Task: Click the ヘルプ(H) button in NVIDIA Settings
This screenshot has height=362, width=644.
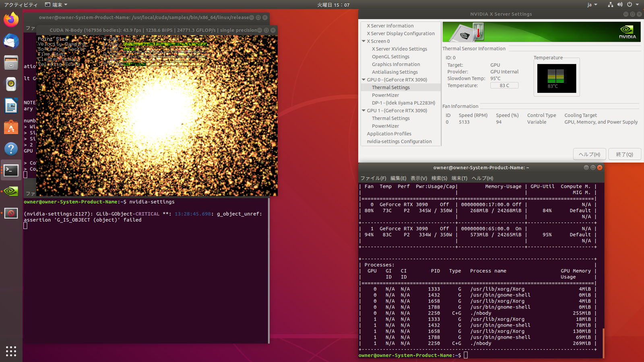Action: [589, 154]
